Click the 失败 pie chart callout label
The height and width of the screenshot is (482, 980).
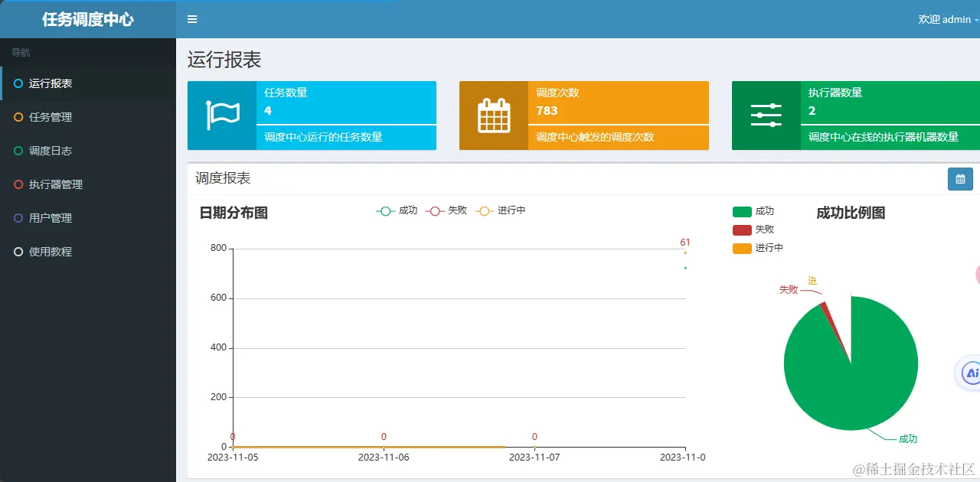pos(789,290)
